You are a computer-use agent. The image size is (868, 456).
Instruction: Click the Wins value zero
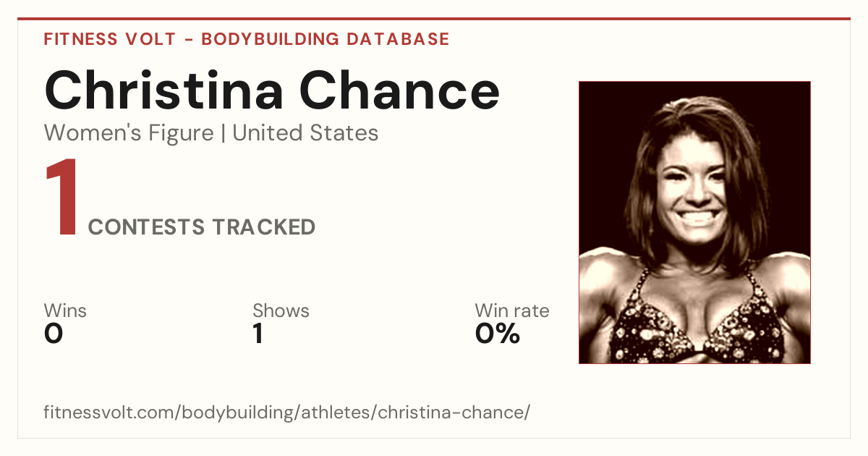[54, 334]
